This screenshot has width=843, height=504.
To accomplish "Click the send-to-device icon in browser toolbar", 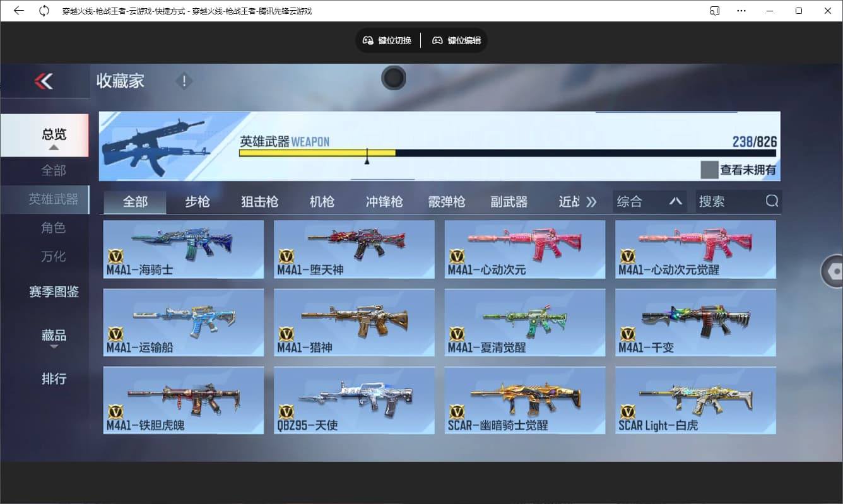I will (x=714, y=11).
